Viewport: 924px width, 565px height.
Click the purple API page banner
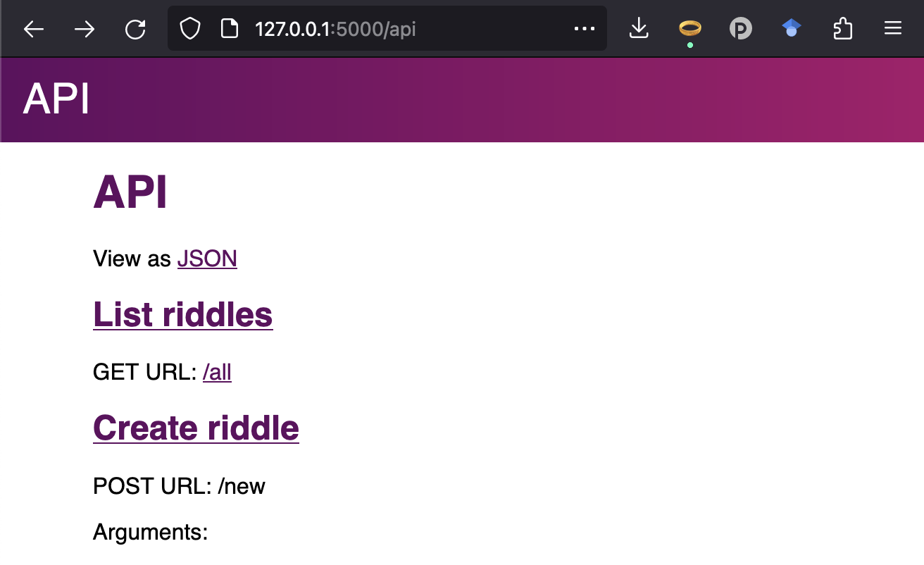462,99
